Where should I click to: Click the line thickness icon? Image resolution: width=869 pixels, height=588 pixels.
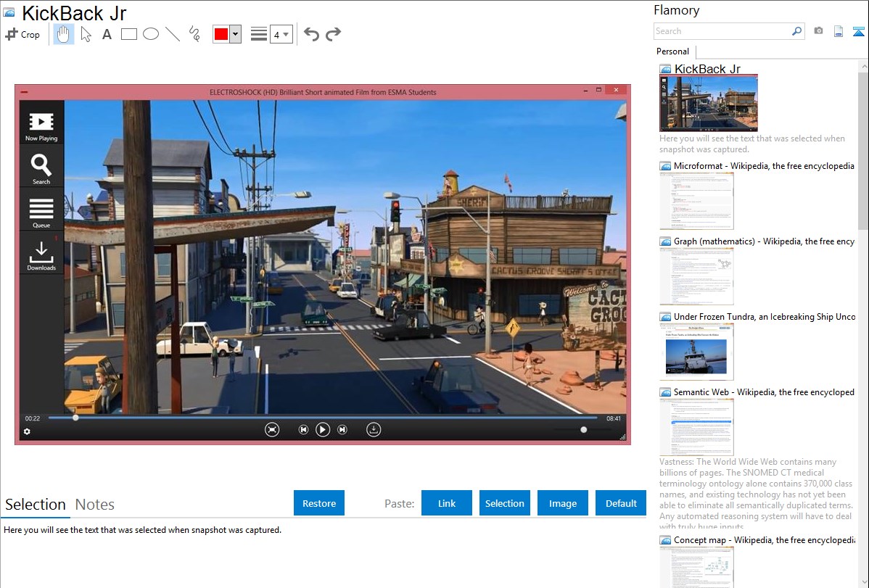pos(258,34)
